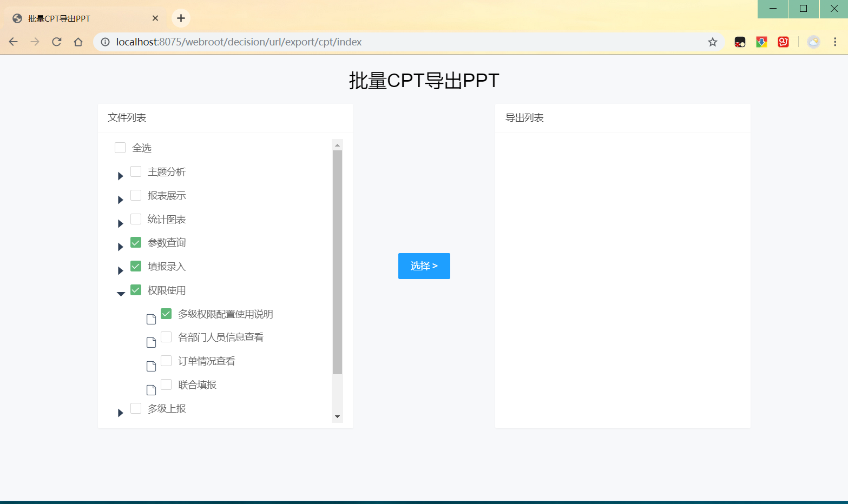This screenshot has width=848, height=504.
Task: Open the browser profile avatar
Action: [813, 42]
